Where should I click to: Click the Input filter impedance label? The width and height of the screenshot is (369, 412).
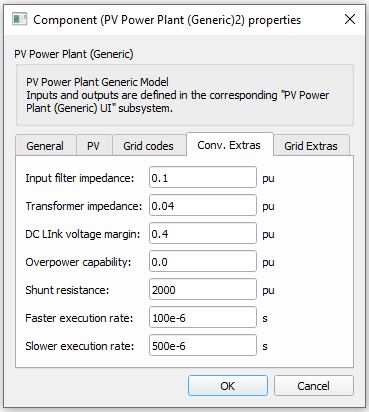[80, 178]
